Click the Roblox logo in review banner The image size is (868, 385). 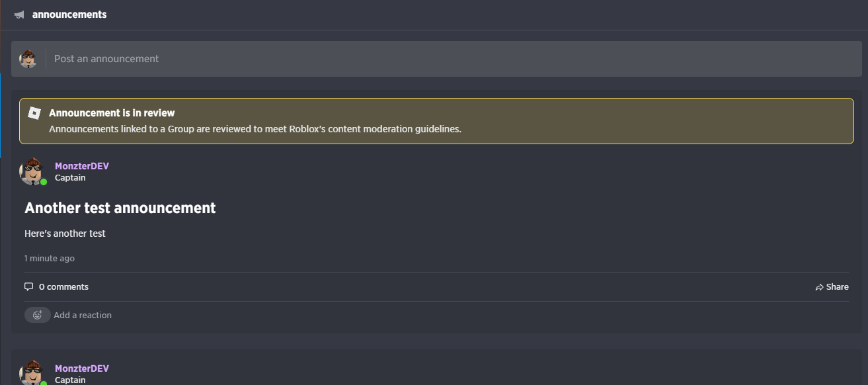click(34, 113)
